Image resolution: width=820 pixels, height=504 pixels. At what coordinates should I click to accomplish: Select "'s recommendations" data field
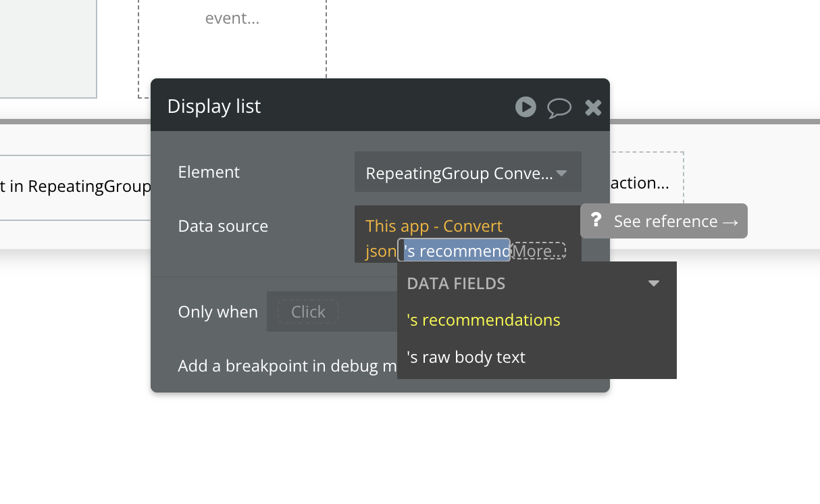point(484,320)
